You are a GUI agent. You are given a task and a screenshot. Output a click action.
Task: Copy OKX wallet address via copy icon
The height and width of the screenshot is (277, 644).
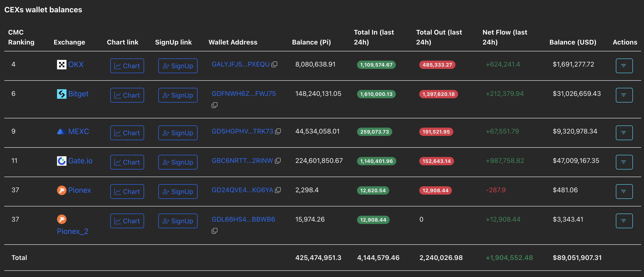[274, 64]
